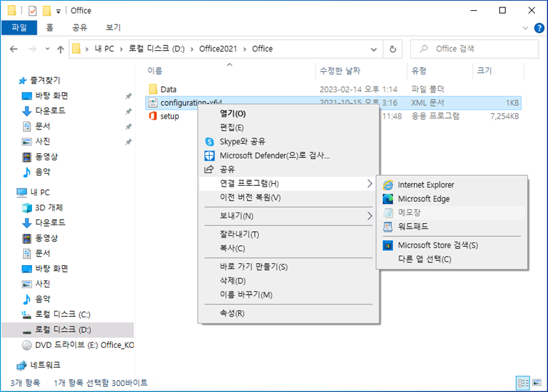Click the 7,254KB size cell
548x392 pixels.
point(505,116)
